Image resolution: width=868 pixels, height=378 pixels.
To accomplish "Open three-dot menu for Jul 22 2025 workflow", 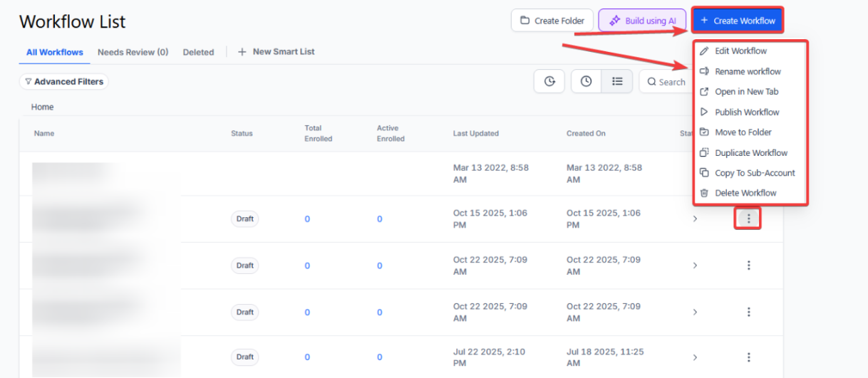I will pyautogui.click(x=748, y=357).
